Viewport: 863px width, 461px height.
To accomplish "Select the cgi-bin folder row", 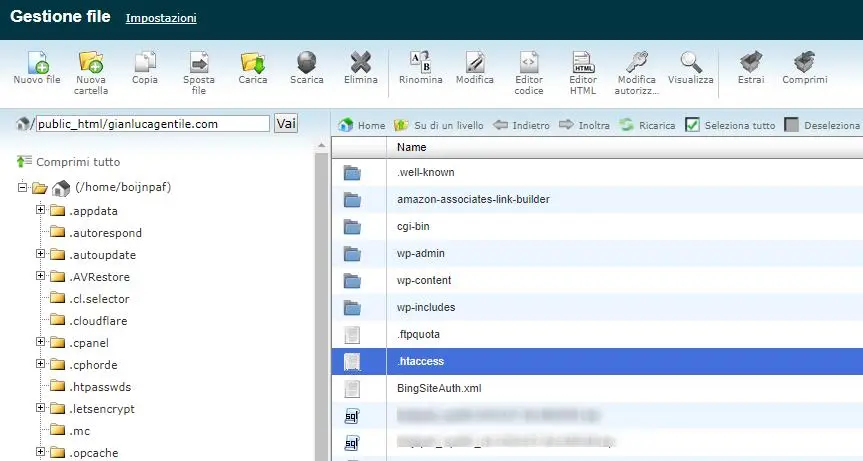I will tap(597, 227).
